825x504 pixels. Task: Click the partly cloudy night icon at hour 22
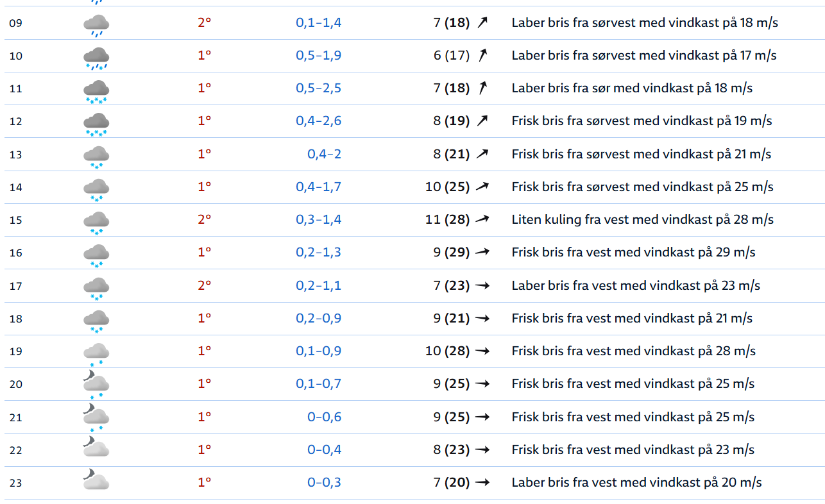[96, 448]
